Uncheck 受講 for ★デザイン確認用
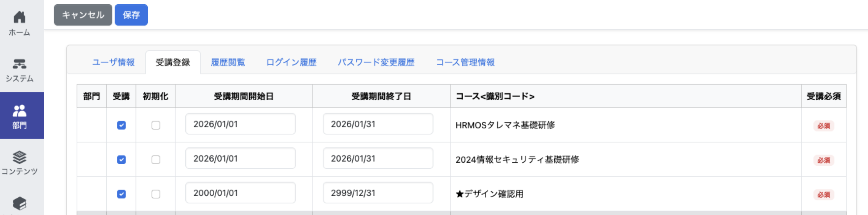The width and height of the screenshot is (868, 215). click(121, 194)
